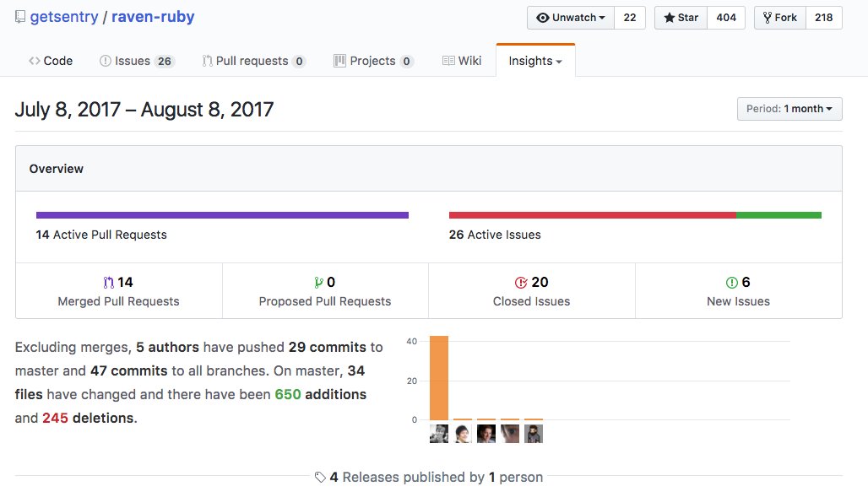Switch to the Issues tab
The image size is (868, 492).
point(138,61)
